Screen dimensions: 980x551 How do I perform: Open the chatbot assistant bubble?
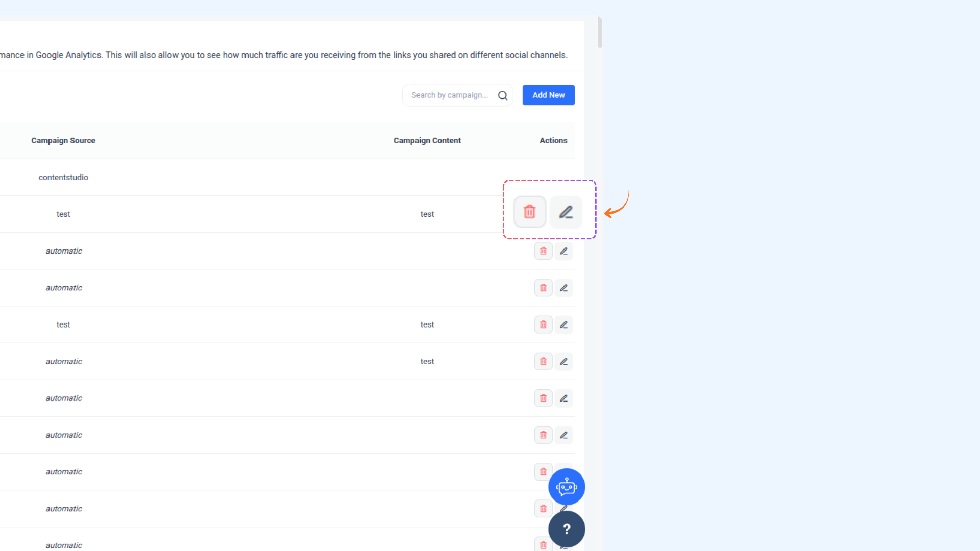coord(567,487)
